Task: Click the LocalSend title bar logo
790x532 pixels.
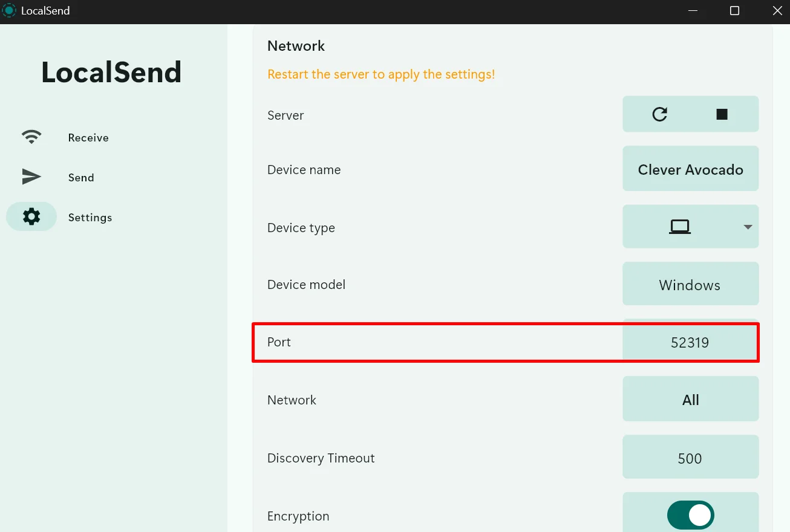Action: 8,10
